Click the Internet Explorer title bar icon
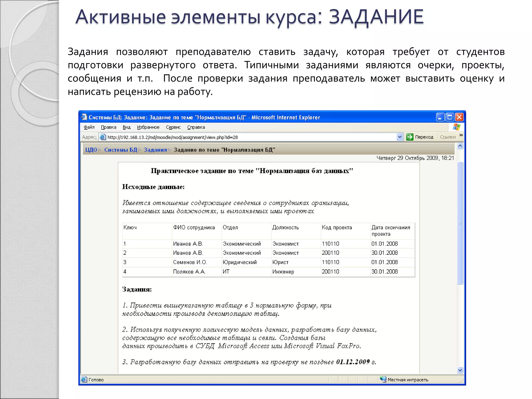The image size is (532, 399). tap(84, 117)
